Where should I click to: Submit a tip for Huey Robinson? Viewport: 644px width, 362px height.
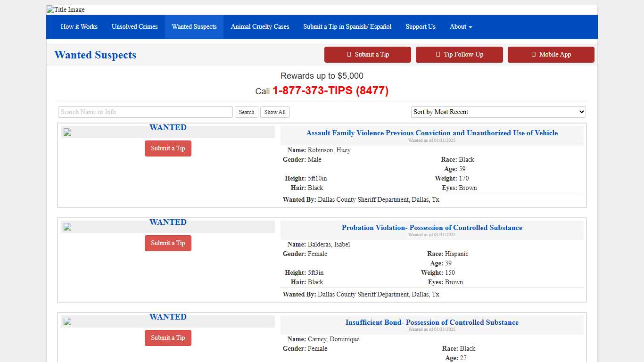(168, 148)
